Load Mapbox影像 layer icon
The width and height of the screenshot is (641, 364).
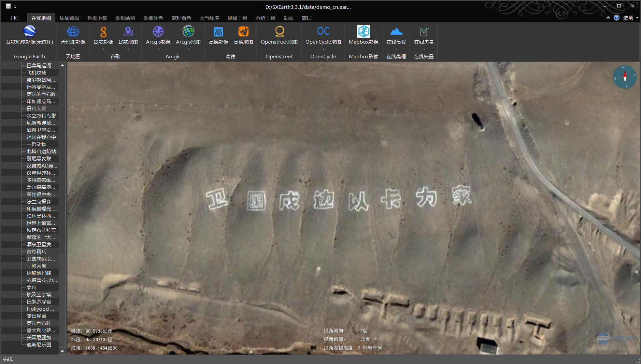point(364,31)
